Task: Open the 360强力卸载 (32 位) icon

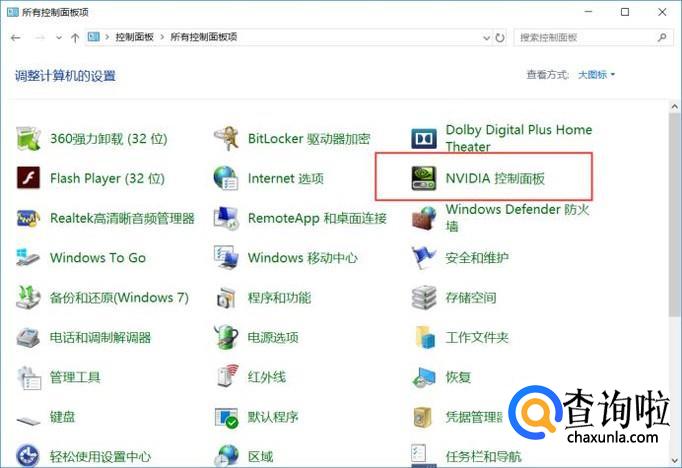Action: [x=28, y=139]
